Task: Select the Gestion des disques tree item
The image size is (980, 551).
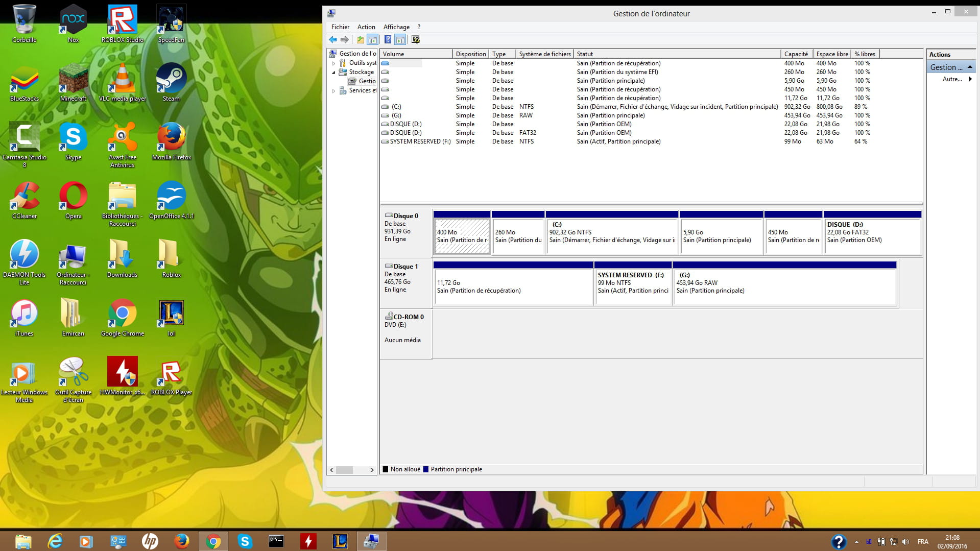Action: 362,81
